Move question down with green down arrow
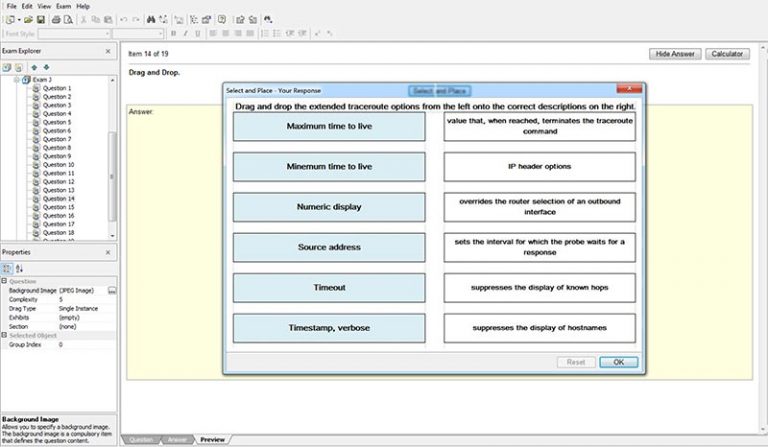 point(45,67)
